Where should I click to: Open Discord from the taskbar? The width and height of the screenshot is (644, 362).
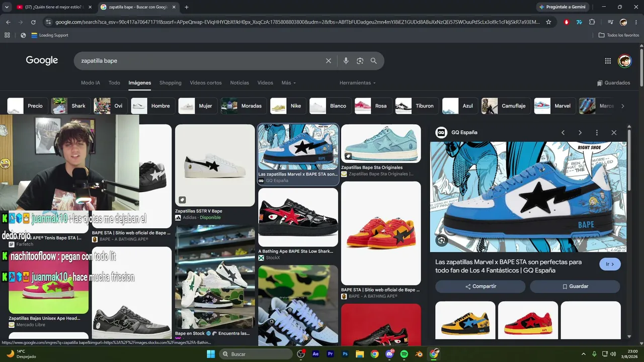[389, 354]
